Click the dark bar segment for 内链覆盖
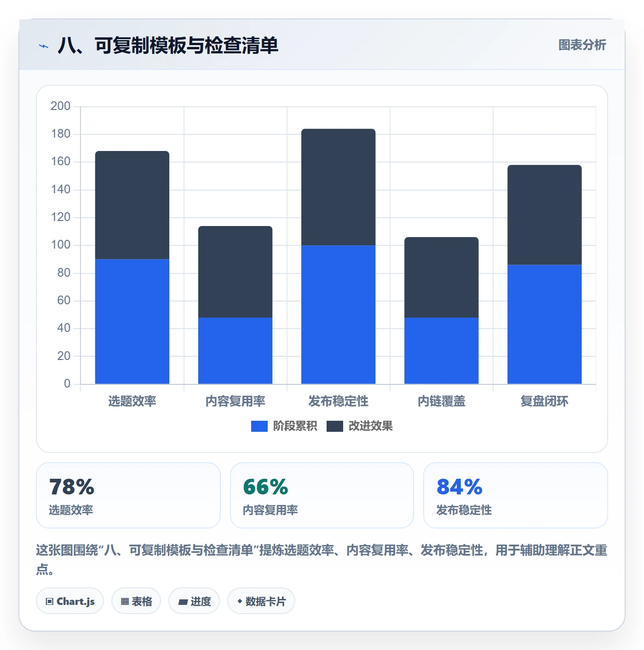644x650 pixels. [441, 277]
